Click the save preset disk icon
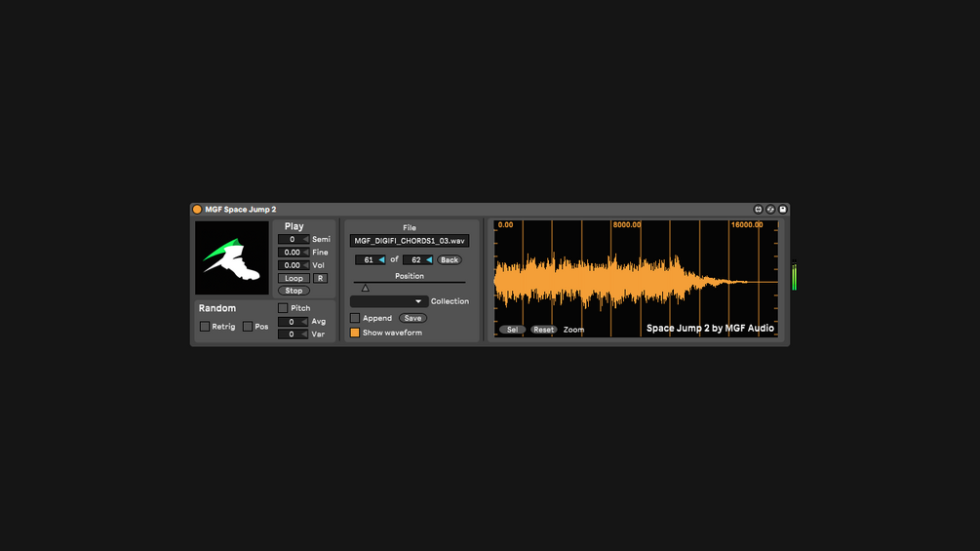The width and height of the screenshot is (980, 551). point(782,210)
